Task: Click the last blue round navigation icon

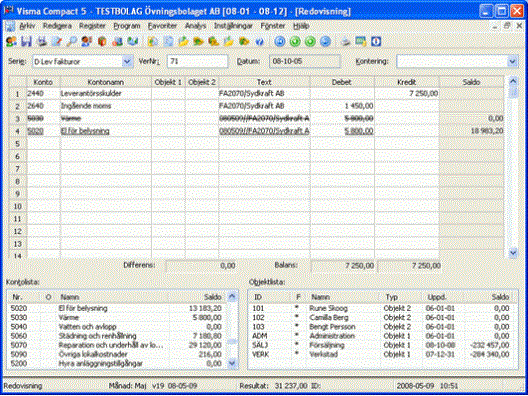Action: (x=325, y=41)
